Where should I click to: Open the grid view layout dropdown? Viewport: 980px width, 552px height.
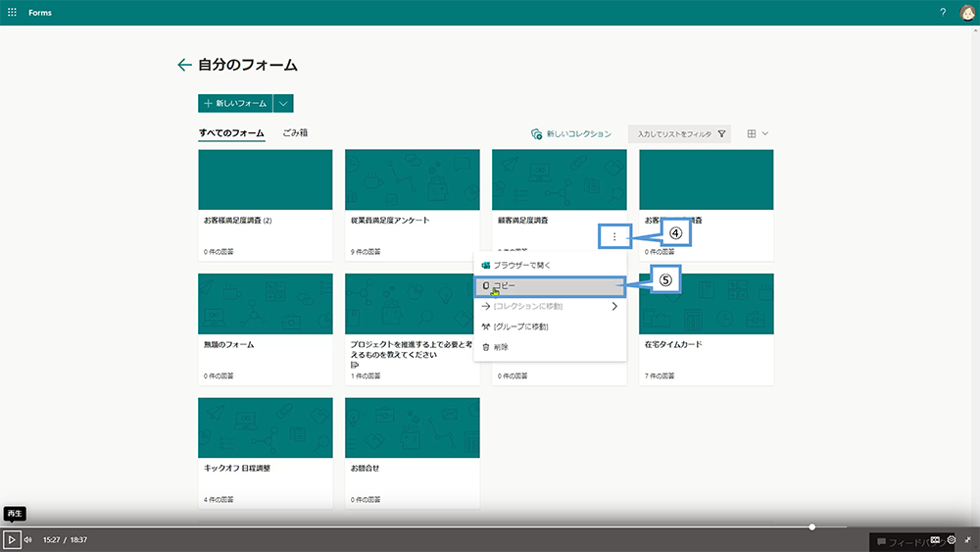tap(758, 133)
